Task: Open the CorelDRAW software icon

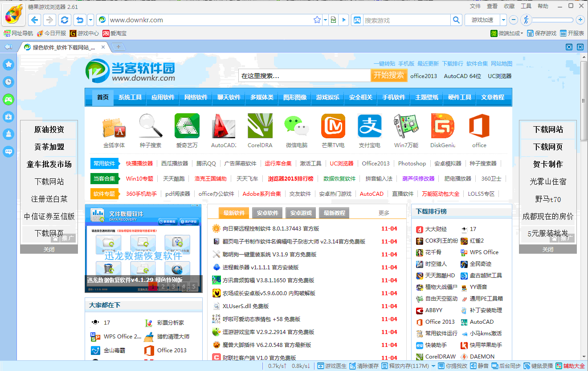Action: click(260, 126)
